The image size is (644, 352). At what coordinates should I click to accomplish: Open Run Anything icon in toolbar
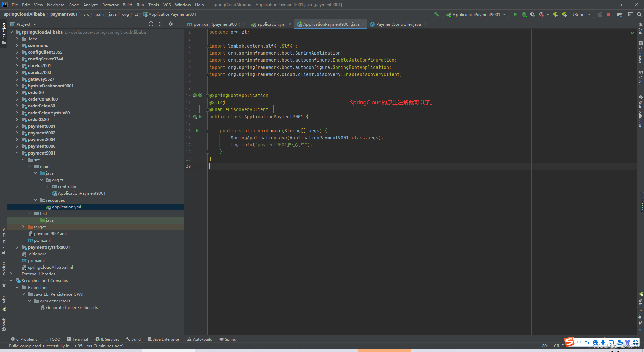click(631, 14)
